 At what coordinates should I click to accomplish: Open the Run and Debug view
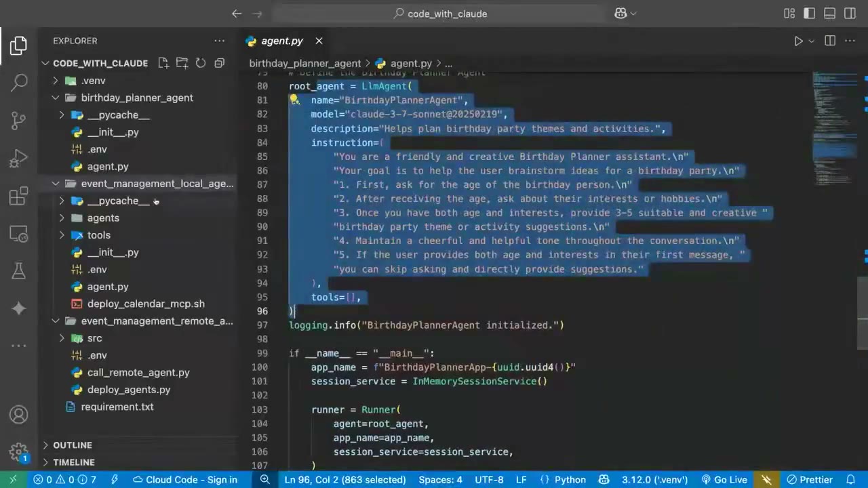point(18,159)
